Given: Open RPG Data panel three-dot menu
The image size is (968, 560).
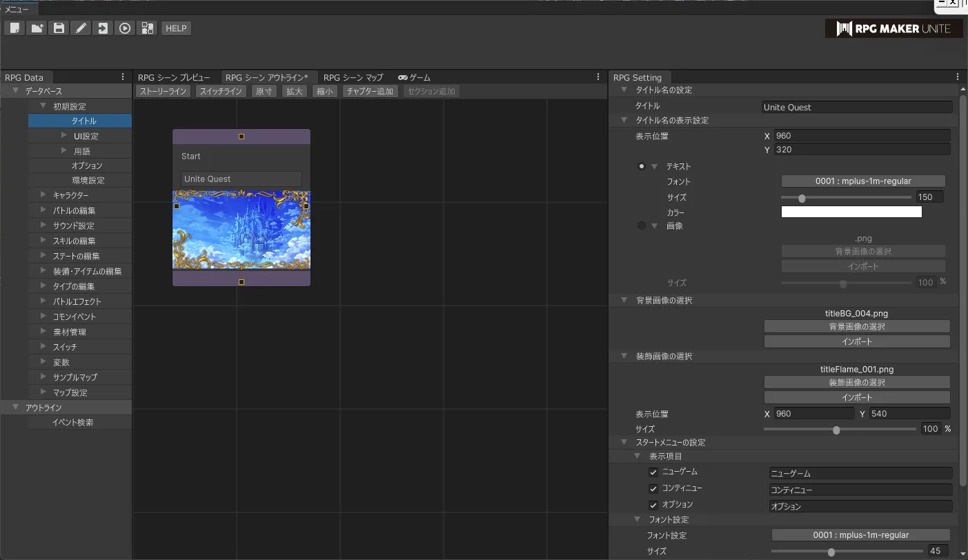Looking at the screenshot, I should click(123, 77).
